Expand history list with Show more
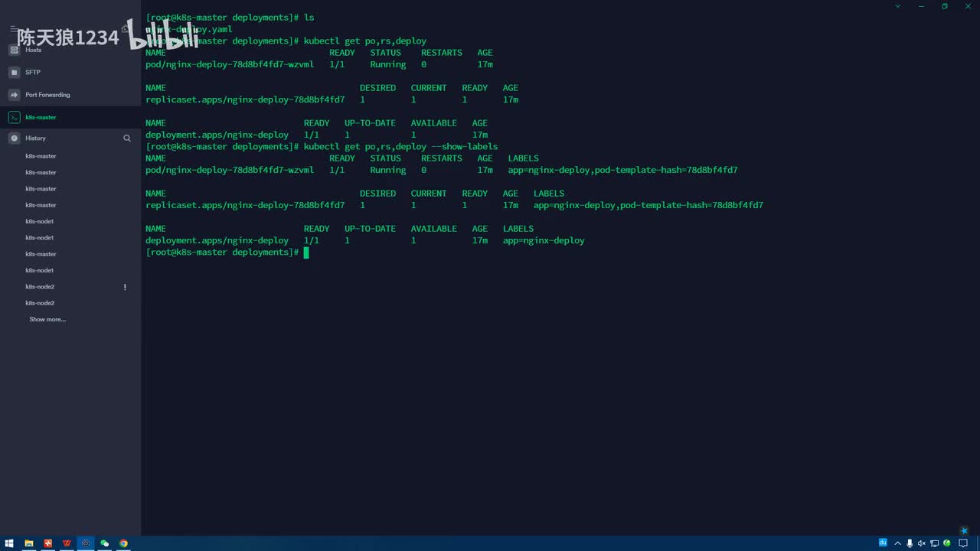980x551 pixels. [47, 320]
